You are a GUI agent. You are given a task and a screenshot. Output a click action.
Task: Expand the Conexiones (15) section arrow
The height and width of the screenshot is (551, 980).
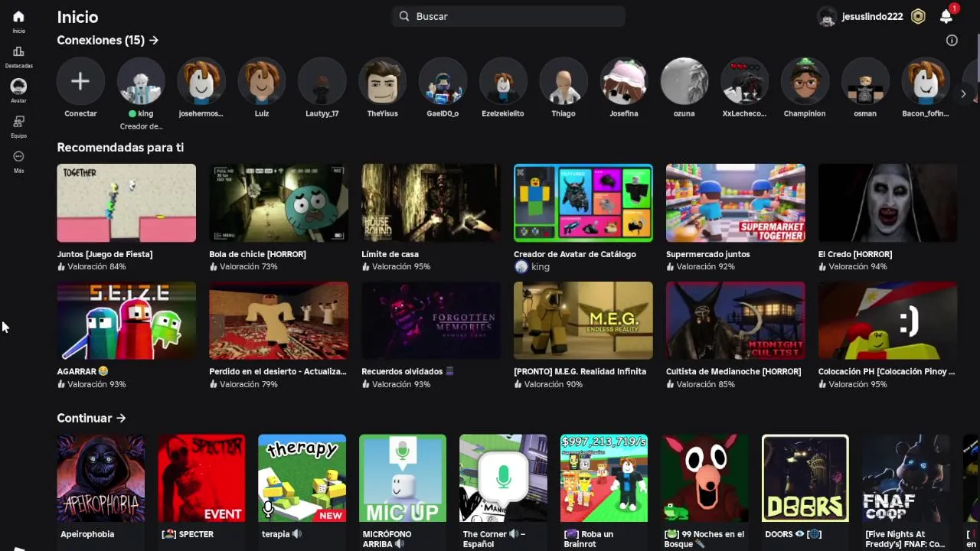(x=154, y=40)
